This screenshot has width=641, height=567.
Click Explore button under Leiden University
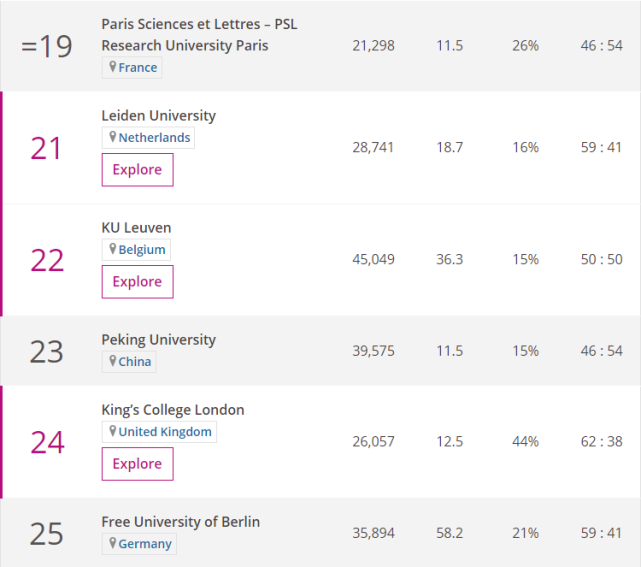pyautogui.click(x=137, y=170)
